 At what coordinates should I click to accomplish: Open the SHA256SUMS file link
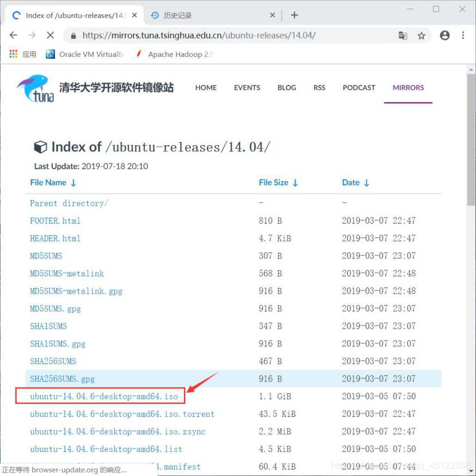[x=53, y=361]
